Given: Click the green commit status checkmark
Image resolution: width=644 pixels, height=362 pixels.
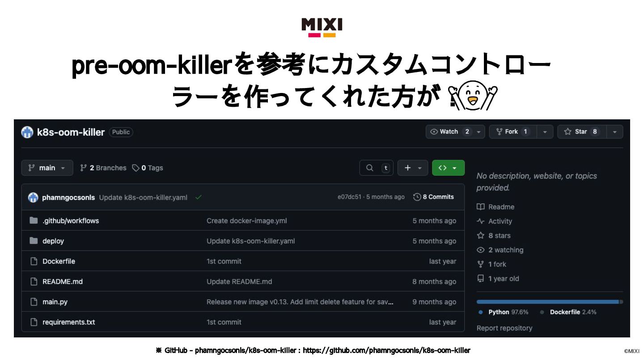Looking at the screenshot, I should (199, 197).
